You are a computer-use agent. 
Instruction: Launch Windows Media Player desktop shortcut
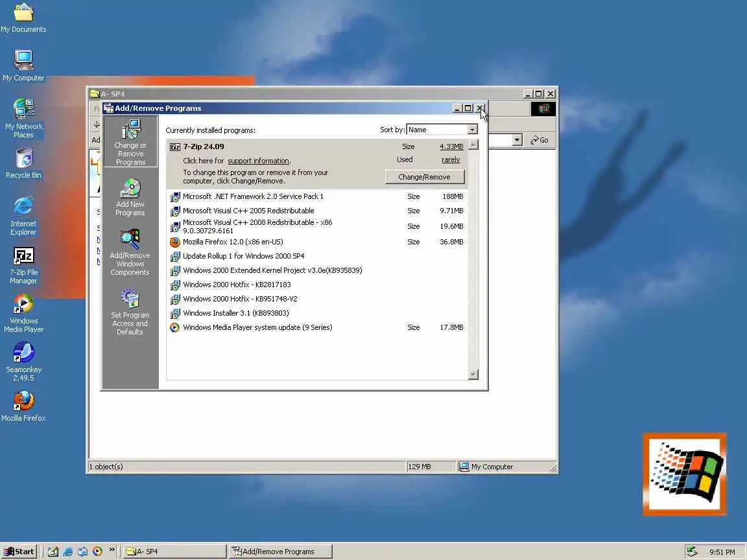tap(23, 313)
